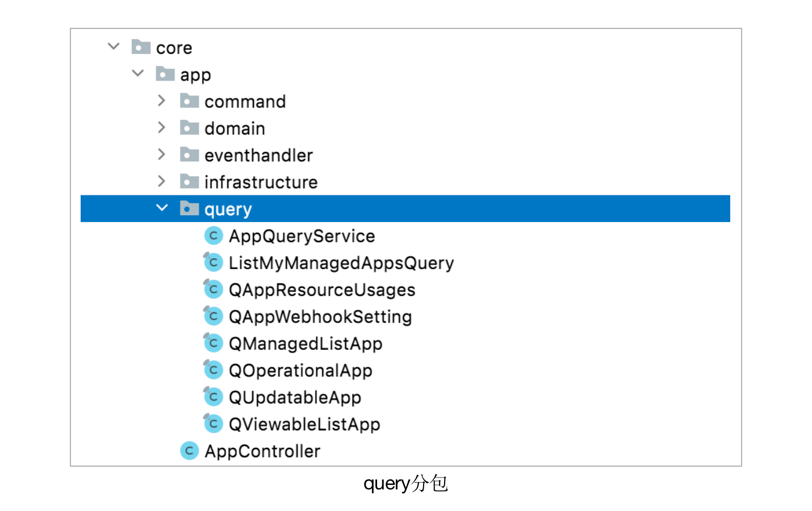
Task: Click the QAppWebhookSetting class icon
Action: click(214, 316)
